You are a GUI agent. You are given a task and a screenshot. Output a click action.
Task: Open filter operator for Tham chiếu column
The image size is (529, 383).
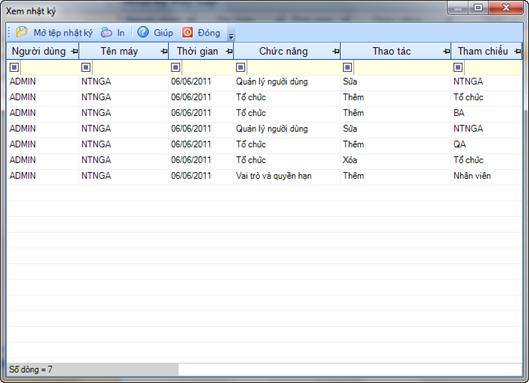458,67
